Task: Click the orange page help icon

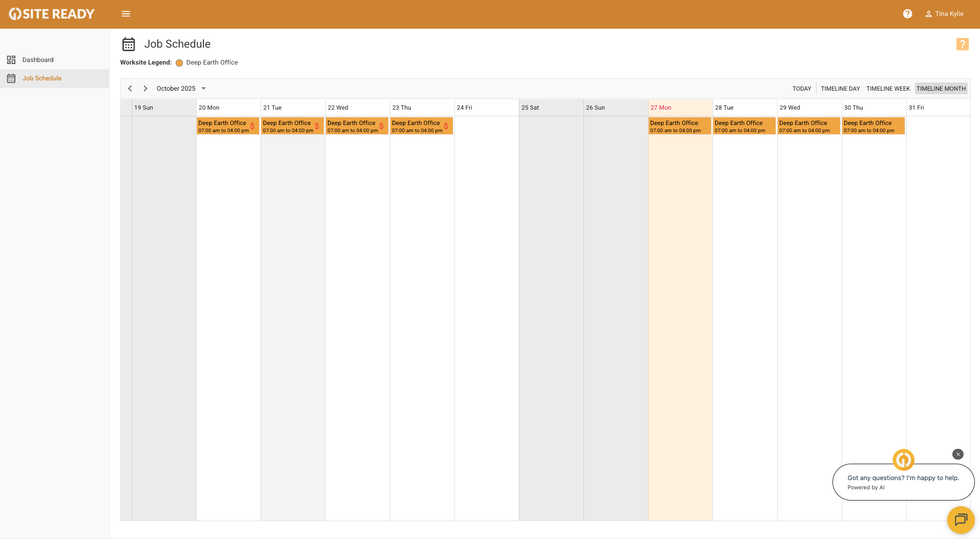Action: coord(962,44)
